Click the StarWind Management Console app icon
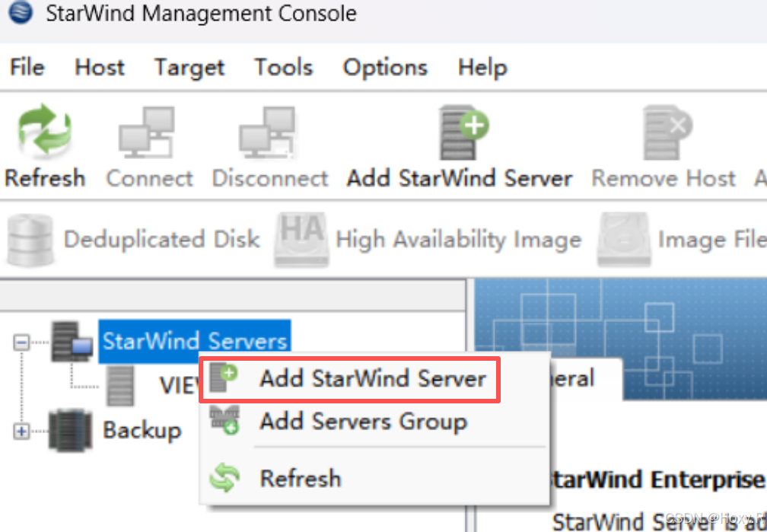Screen dimensions: 767x532 click(21, 12)
